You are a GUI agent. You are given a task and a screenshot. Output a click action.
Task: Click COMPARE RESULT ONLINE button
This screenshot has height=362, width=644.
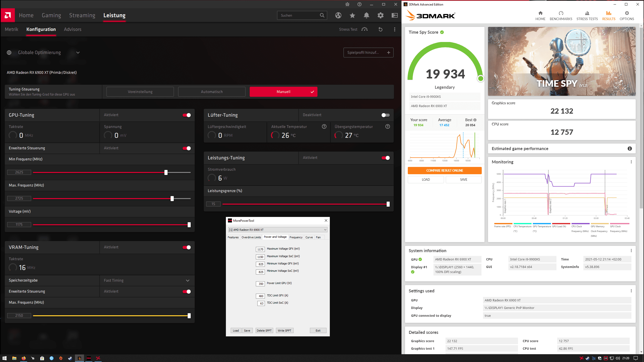coord(445,171)
